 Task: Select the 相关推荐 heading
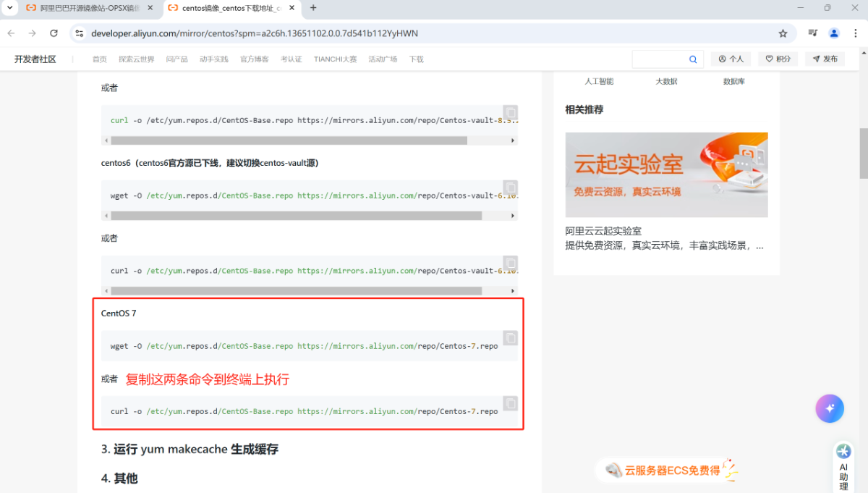point(584,110)
